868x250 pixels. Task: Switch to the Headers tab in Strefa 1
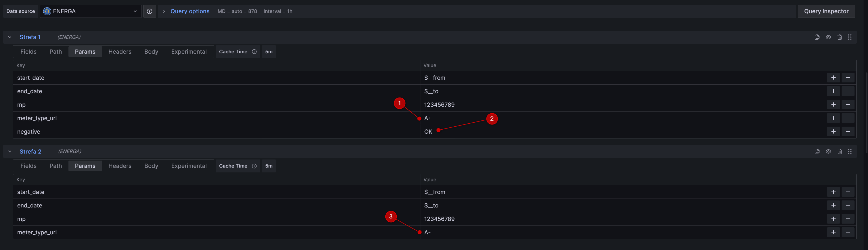pos(120,51)
